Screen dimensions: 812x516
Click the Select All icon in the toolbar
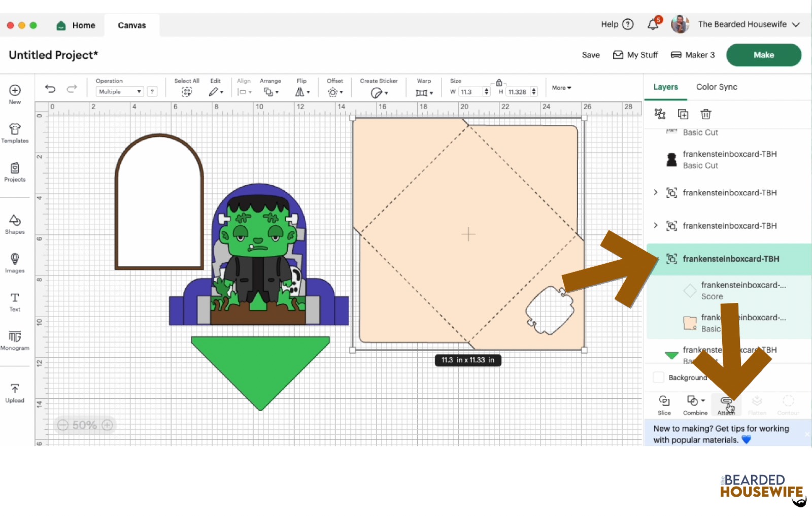[187, 91]
